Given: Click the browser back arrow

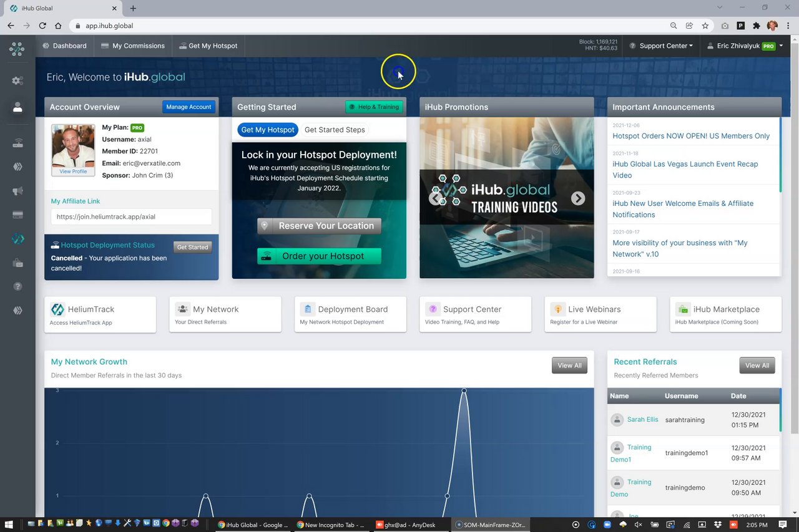Looking at the screenshot, I should point(11,26).
